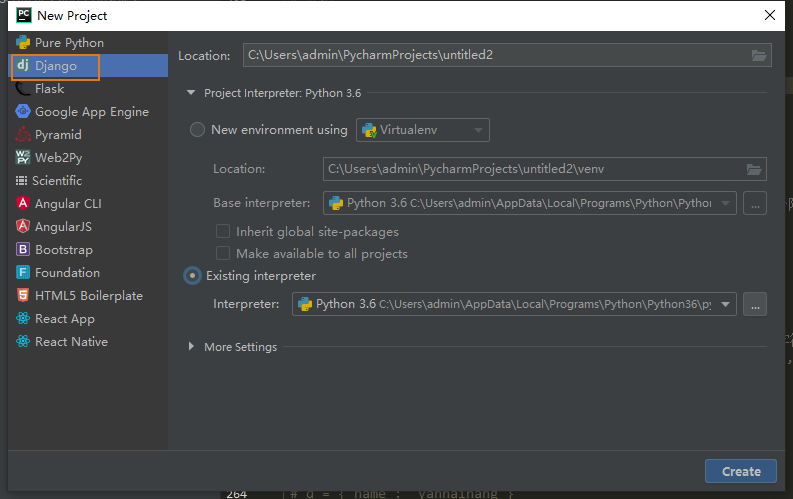Click Django label in list
The image size is (793, 499).
(56, 66)
